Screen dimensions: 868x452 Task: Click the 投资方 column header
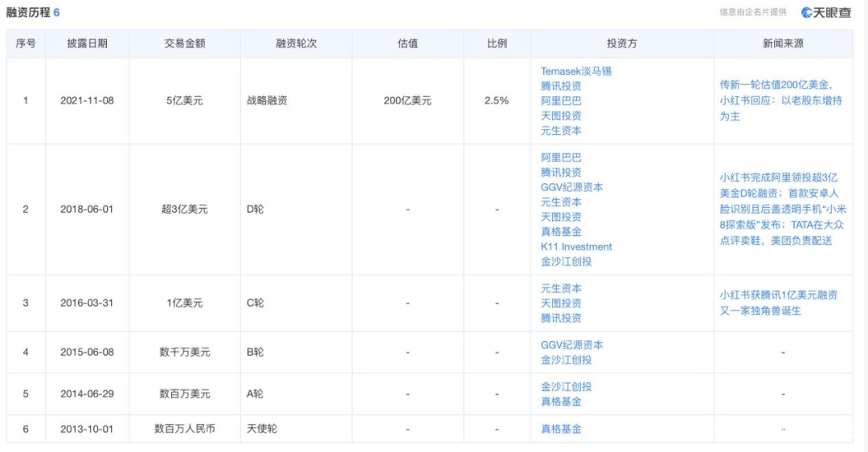coord(621,43)
